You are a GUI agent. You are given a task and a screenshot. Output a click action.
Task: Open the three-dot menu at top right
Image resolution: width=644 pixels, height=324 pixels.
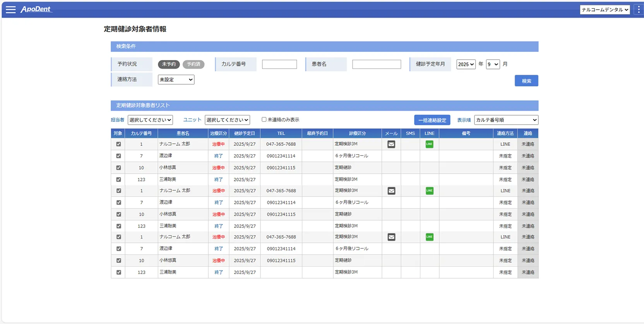pos(639,10)
